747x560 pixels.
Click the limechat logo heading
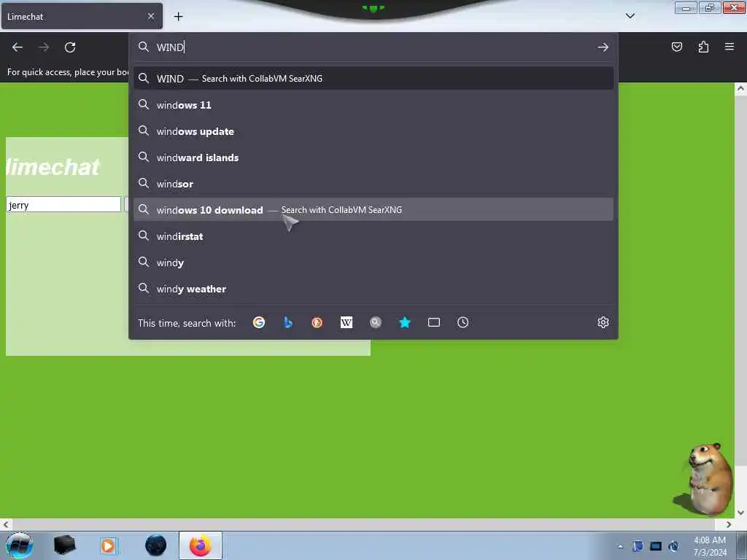point(53,167)
